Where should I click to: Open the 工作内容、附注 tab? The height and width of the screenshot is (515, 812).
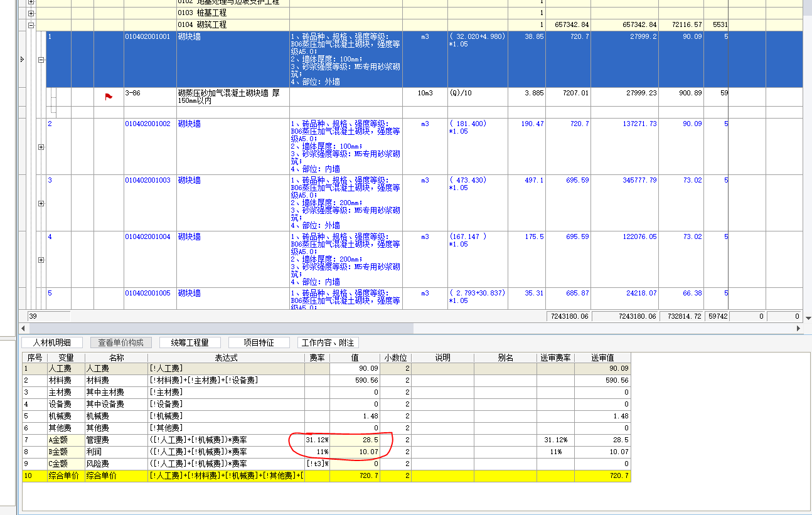[328, 342]
